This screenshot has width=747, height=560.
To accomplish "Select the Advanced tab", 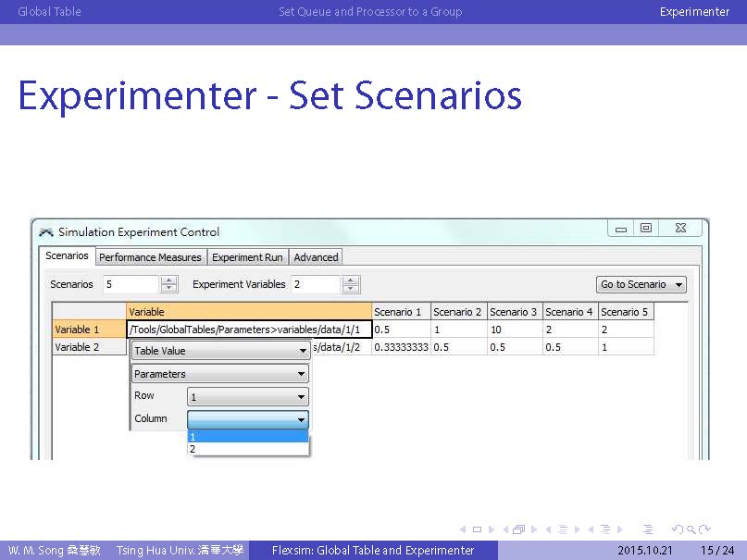I will coord(316,257).
